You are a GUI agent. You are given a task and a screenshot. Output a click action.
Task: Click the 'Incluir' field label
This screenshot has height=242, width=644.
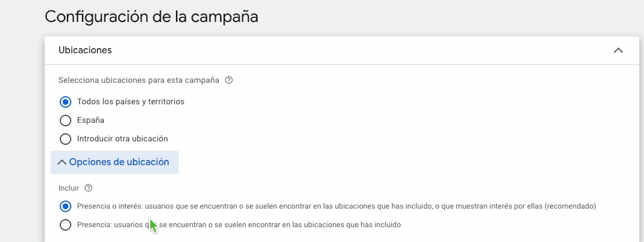pyautogui.click(x=69, y=188)
